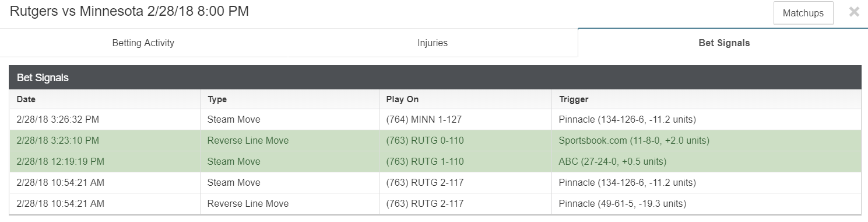This screenshot has width=868, height=222.
Task: Select the Bet Signals tab
Action: (x=723, y=43)
